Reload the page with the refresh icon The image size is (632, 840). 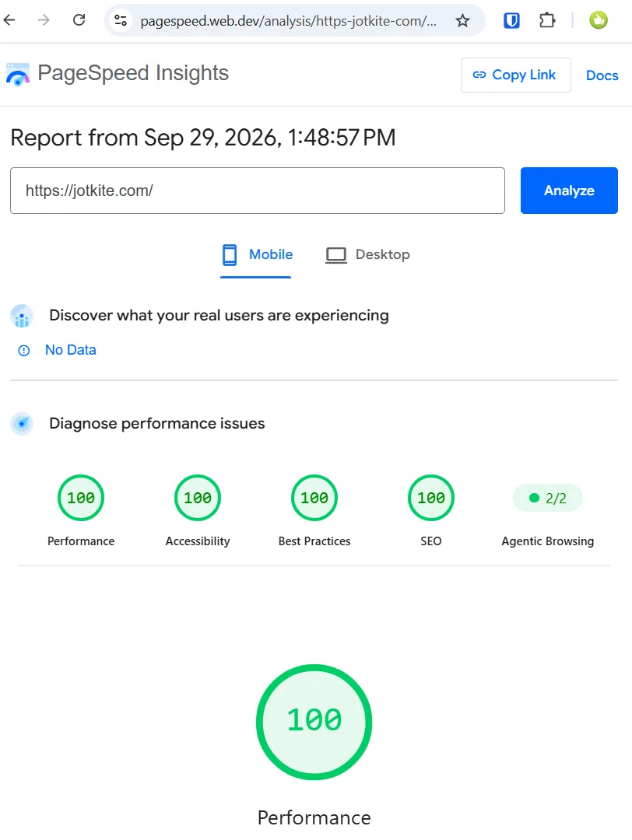point(79,20)
